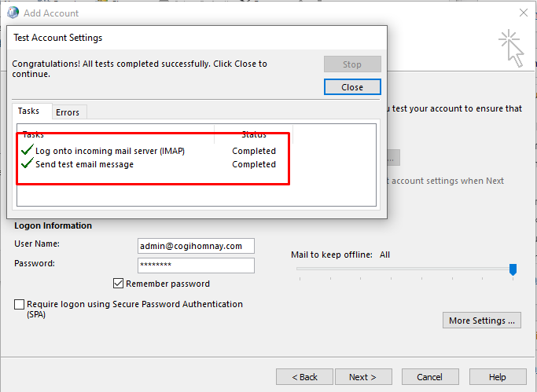Cancel the Add Account wizard
The height and width of the screenshot is (392, 537).
click(x=430, y=377)
